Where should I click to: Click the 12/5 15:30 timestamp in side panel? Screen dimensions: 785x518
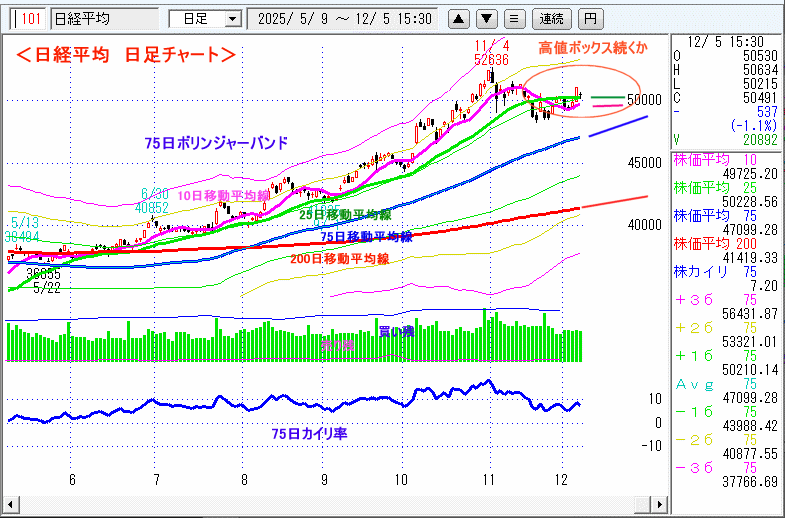tap(725, 42)
